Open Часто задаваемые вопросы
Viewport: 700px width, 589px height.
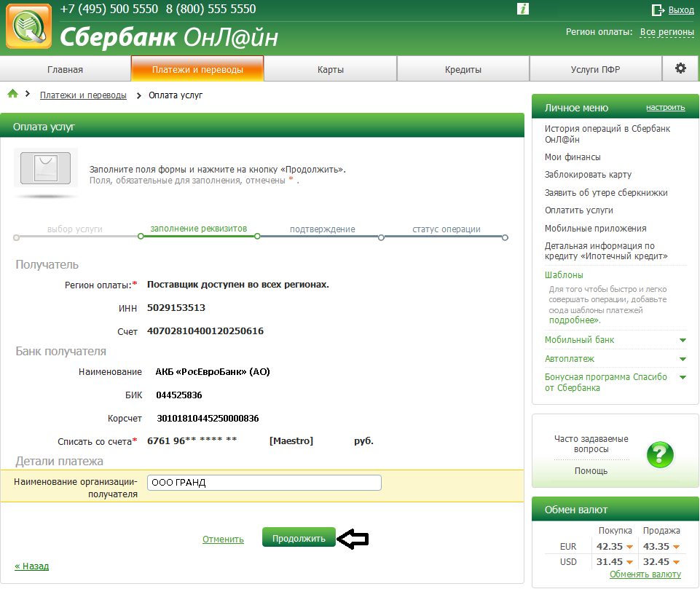(x=591, y=444)
